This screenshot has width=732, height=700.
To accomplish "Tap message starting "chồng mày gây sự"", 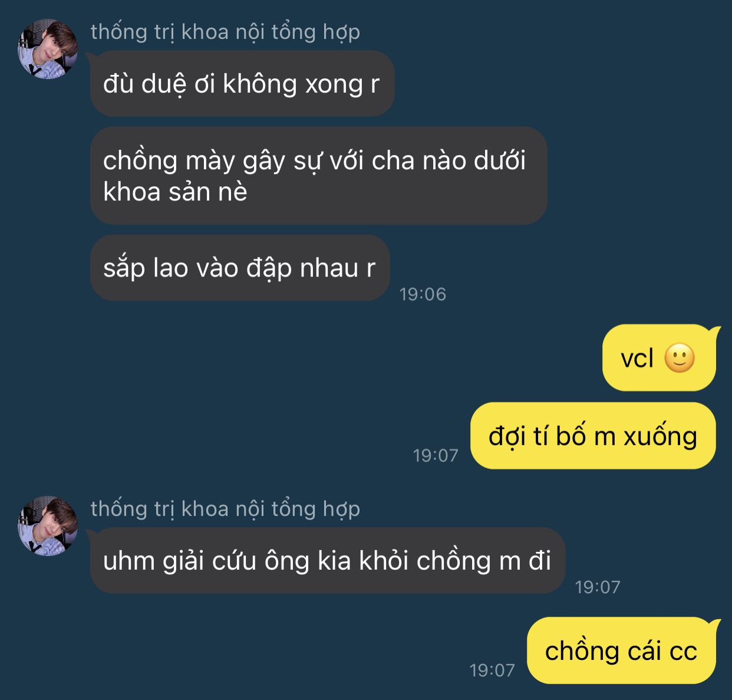I will pyautogui.click(x=318, y=176).
